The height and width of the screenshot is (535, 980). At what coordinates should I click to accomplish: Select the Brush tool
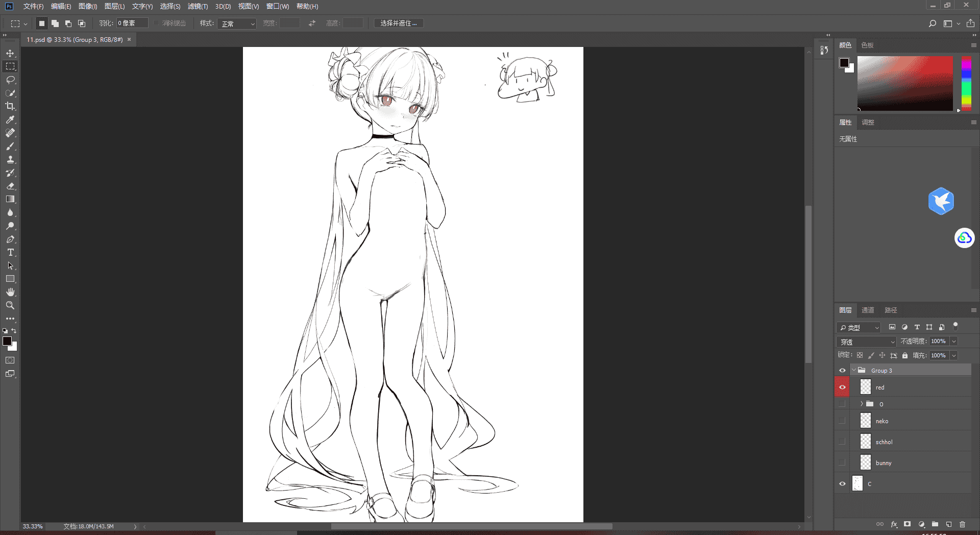[10, 146]
